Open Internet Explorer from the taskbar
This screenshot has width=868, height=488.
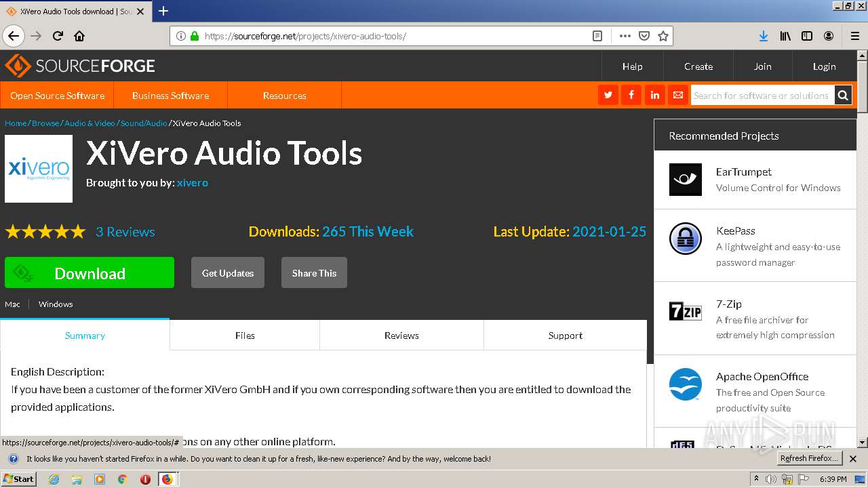coord(54,479)
